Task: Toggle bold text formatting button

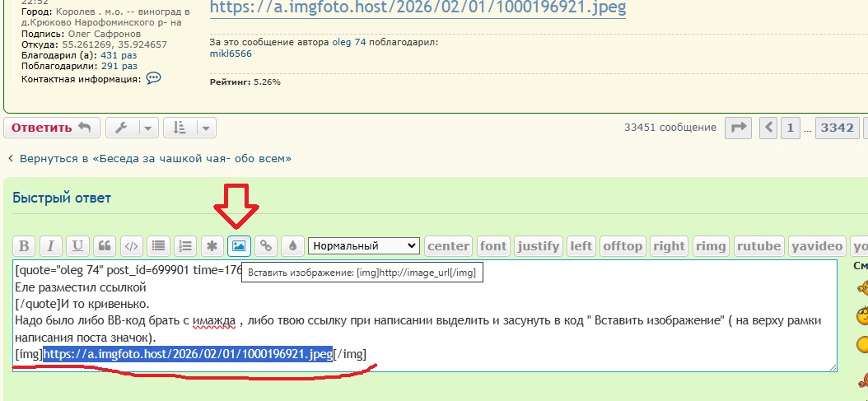Action: coord(24,245)
